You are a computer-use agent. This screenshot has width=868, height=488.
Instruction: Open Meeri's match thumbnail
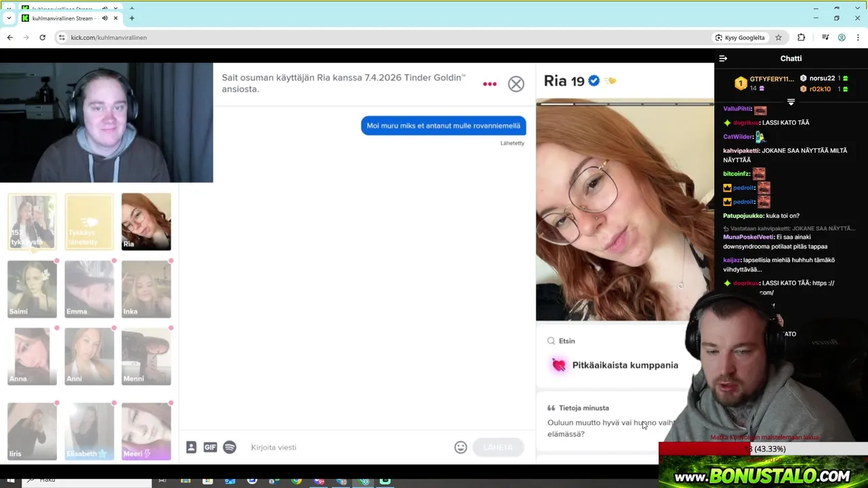pos(146,431)
